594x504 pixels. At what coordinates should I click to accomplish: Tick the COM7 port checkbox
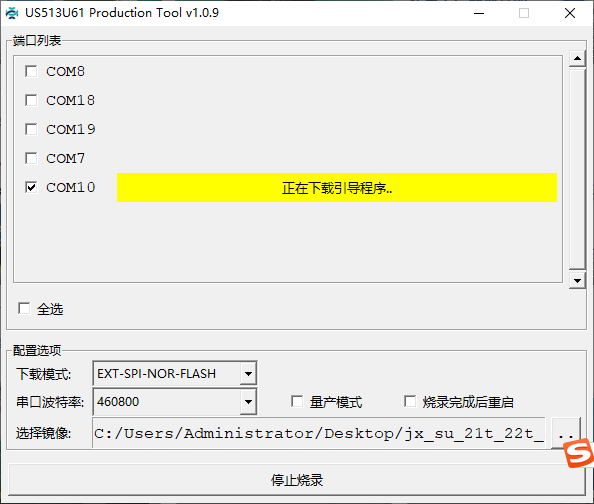coord(31,158)
